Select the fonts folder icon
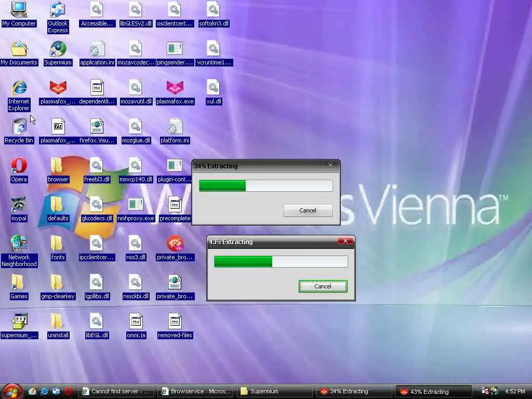 pos(58,244)
